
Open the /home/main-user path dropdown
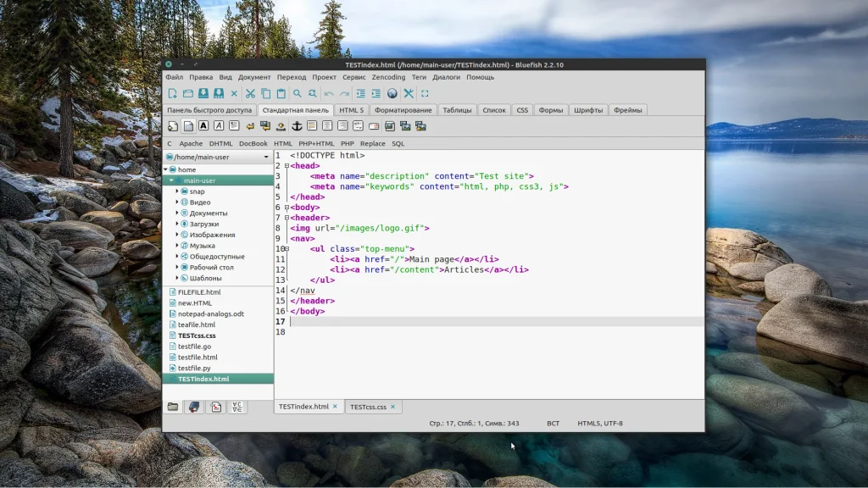tap(265, 157)
